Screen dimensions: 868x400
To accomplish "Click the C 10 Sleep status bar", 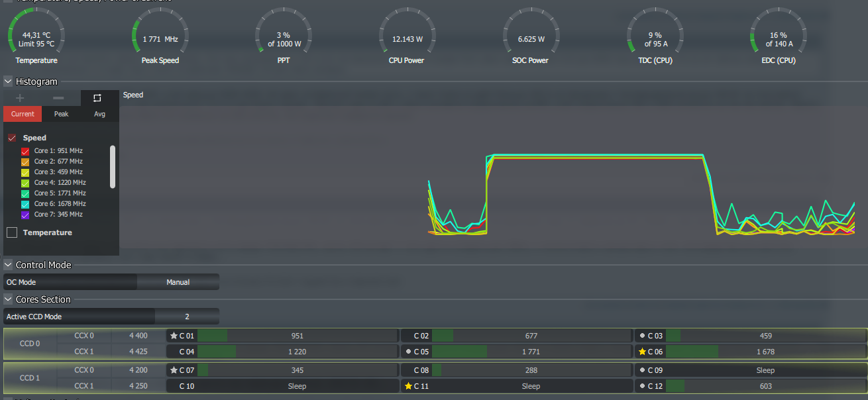I will [297, 386].
